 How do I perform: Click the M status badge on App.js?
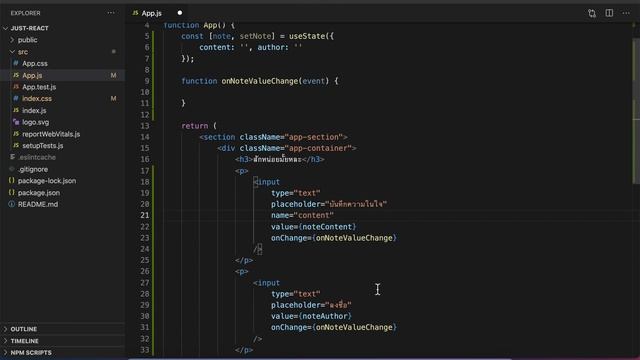pyautogui.click(x=113, y=75)
